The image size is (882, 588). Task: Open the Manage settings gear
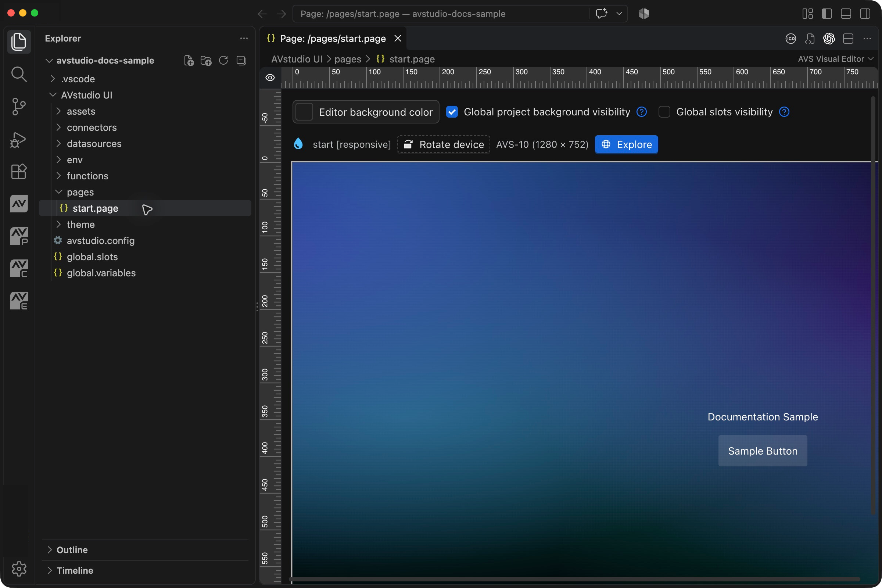(19, 569)
